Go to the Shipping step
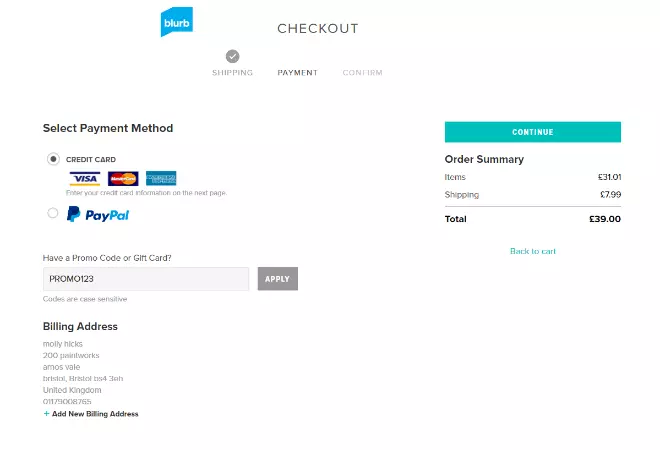 [232, 73]
